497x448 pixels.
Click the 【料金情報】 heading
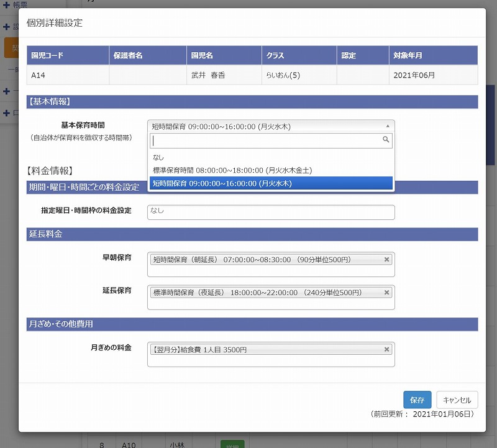(x=50, y=171)
